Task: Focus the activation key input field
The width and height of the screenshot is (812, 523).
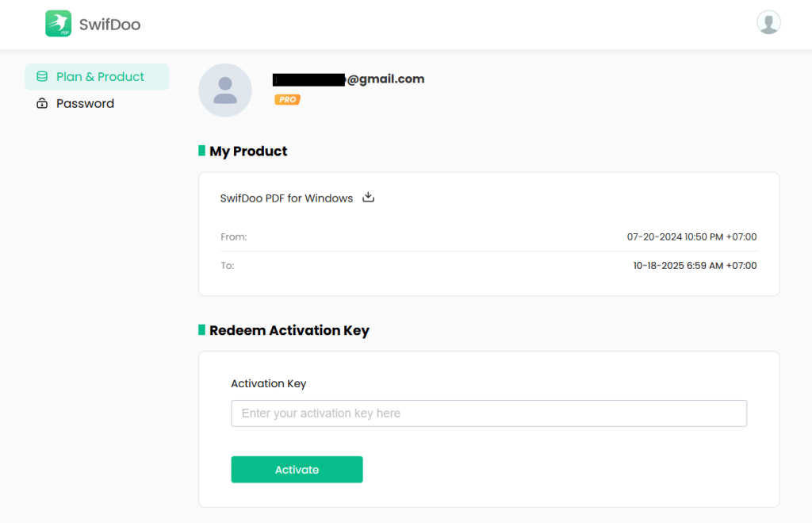Action: (x=488, y=413)
